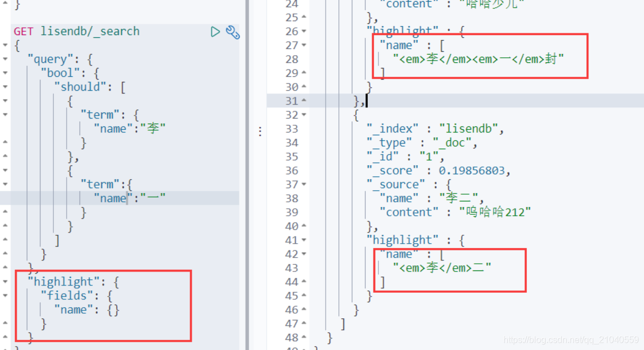Click "content" : "呜哈哈212" line
Screen dimensions: 644x350
pos(455,212)
